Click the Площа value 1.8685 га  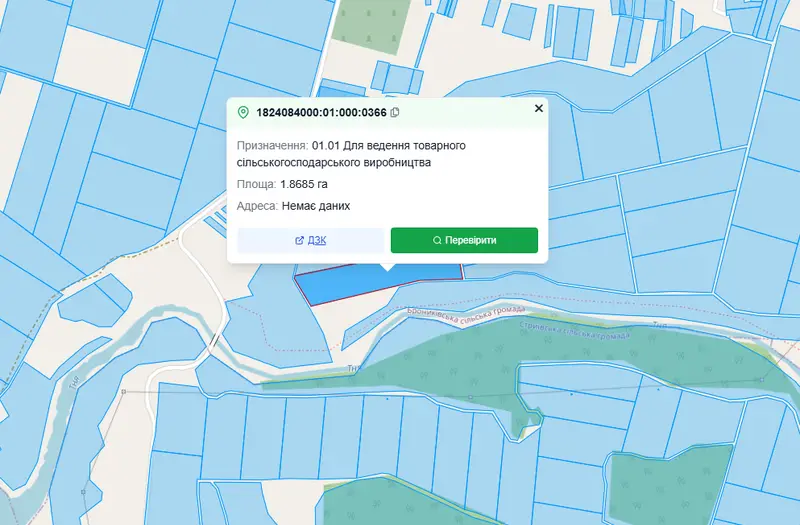304,184
